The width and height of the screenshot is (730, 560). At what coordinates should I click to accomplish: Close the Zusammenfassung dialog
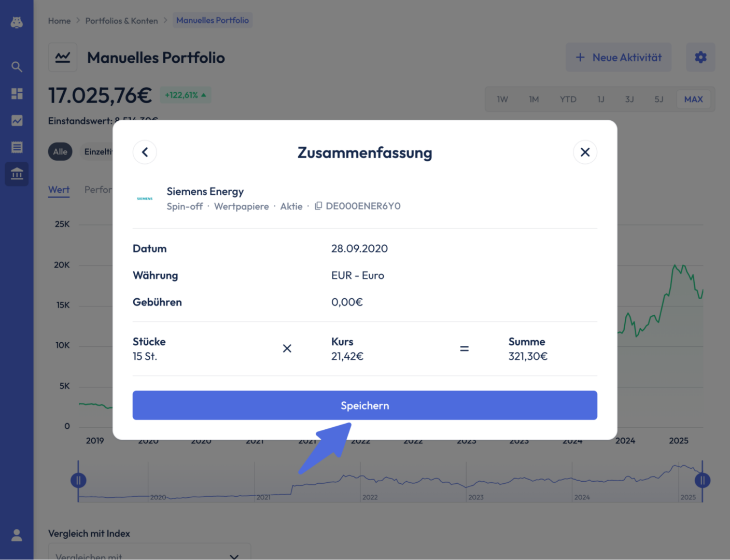coord(585,152)
